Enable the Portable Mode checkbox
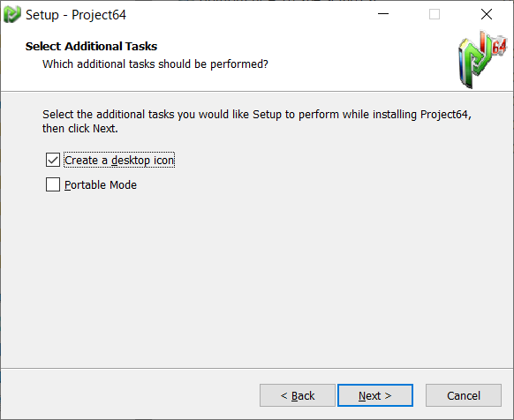This screenshot has width=514, height=420. pos(53,184)
